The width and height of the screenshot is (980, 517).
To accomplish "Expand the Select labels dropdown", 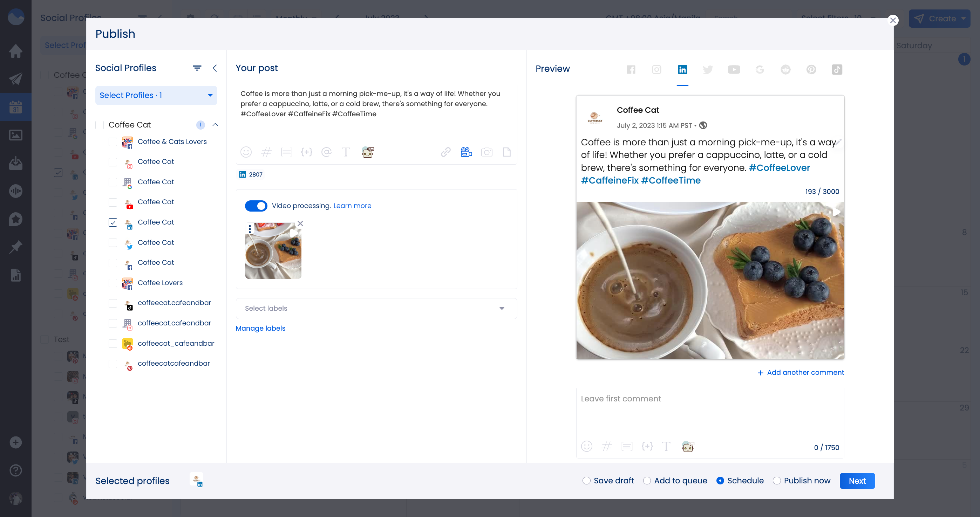I will (502, 308).
